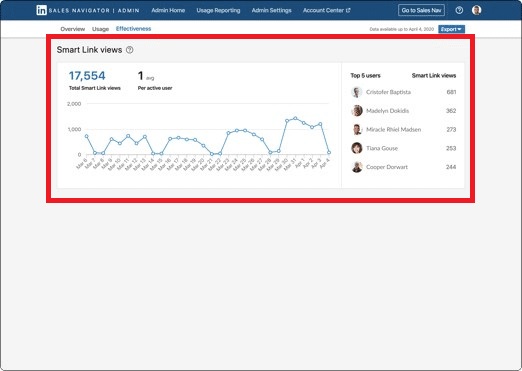The image size is (522, 371).
Task: Click the 253 views value
Action: [x=451, y=148]
